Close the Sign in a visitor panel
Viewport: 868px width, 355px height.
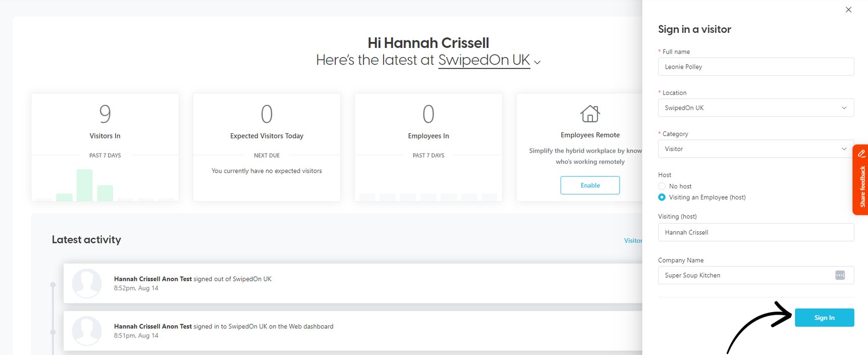pos(848,10)
